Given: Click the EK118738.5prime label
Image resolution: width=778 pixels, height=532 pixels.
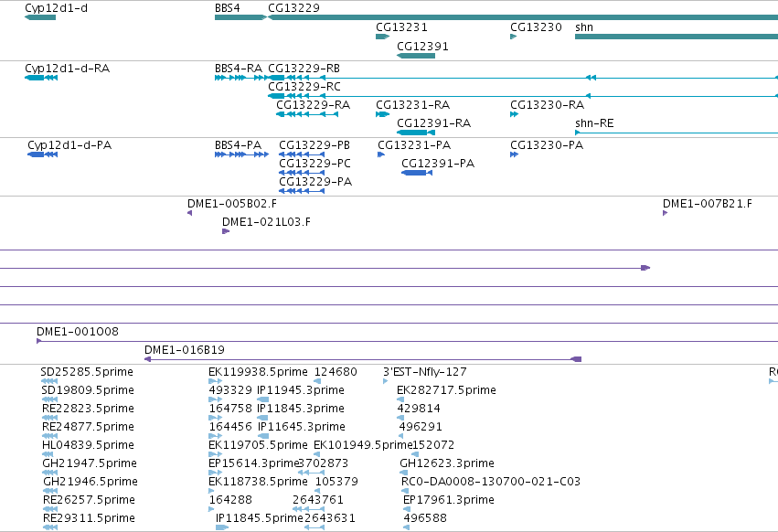Looking at the screenshot, I should (x=258, y=482).
